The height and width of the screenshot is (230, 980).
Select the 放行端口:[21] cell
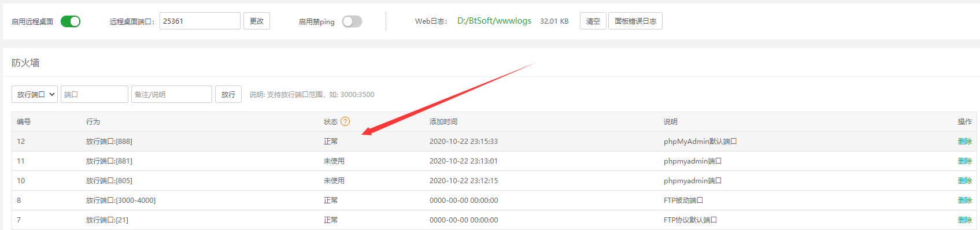[x=107, y=220]
